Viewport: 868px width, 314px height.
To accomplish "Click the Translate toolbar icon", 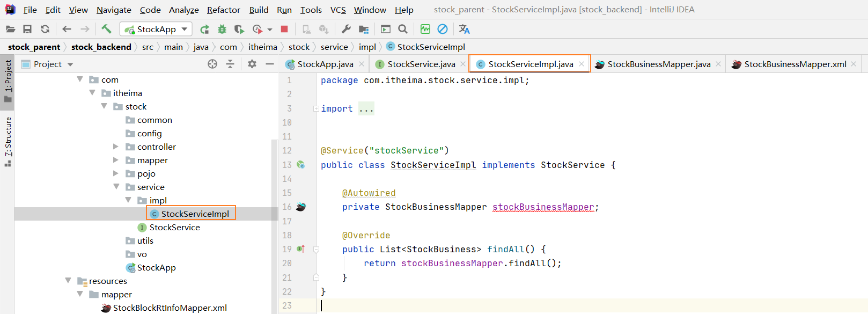I will pos(465,29).
